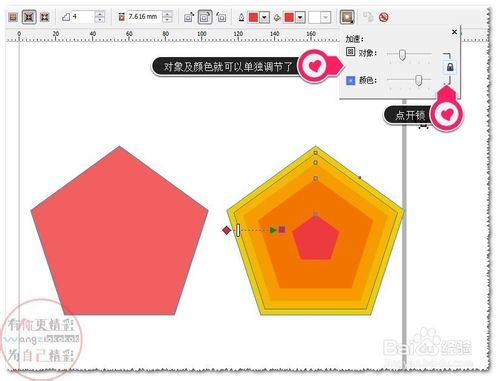Click the red fill color swatch
This screenshot has height=381, width=500.
tap(289, 17)
